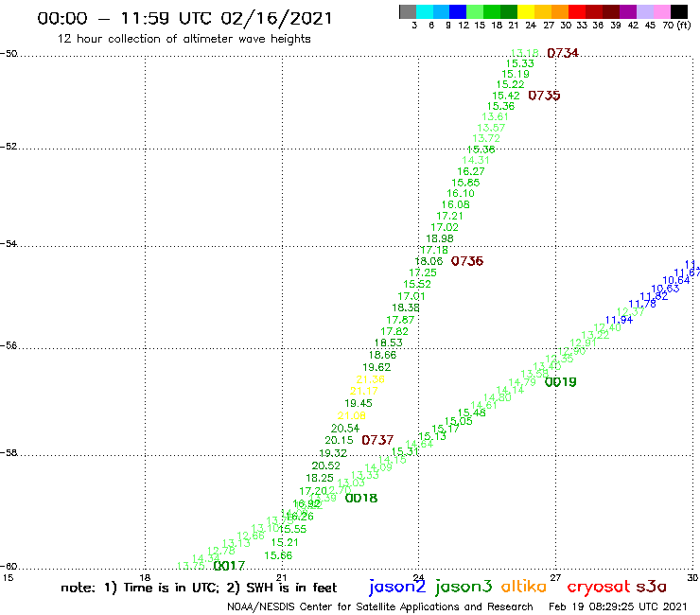Select the Feb 19 08:29:25 UTC timestamp
The image size is (700, 615).
click(618, 606)
